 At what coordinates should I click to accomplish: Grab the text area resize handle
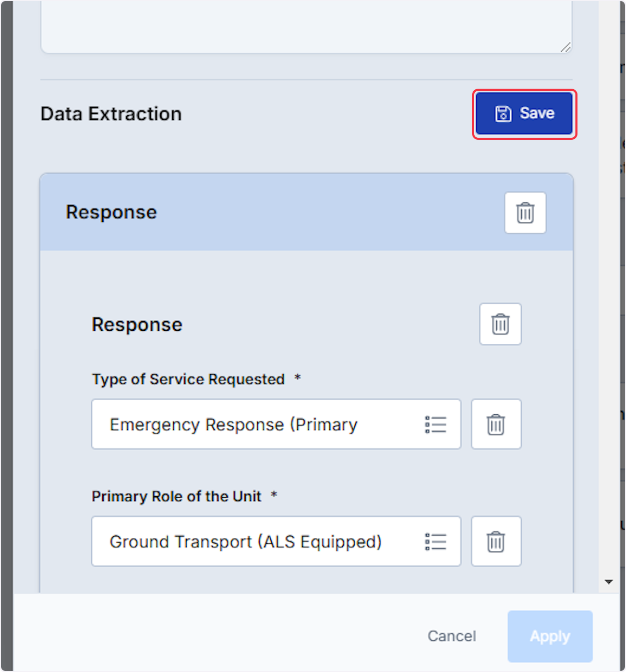tap(566, 47)
